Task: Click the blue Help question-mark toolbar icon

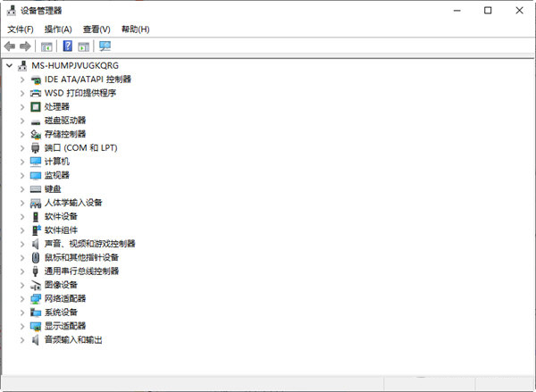Action: 67,46
